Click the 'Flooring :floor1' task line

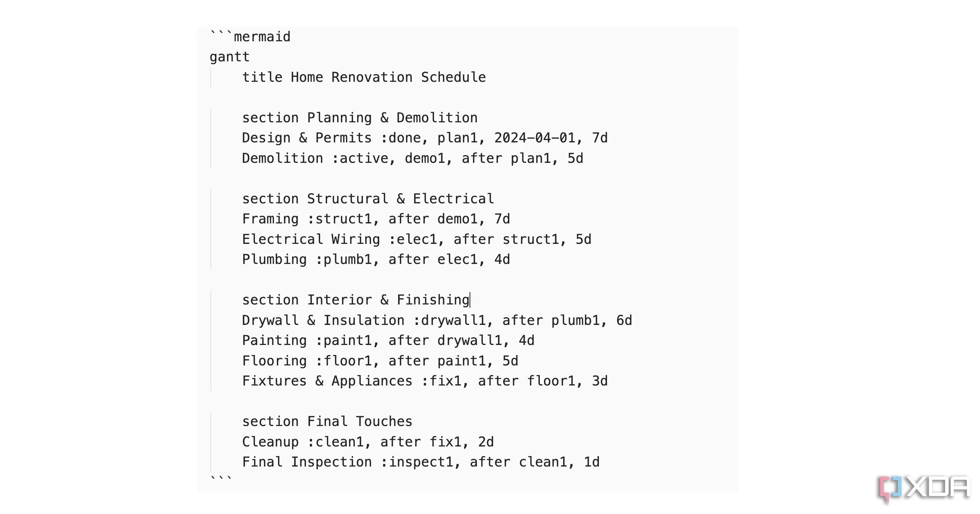tap(380, 361)
